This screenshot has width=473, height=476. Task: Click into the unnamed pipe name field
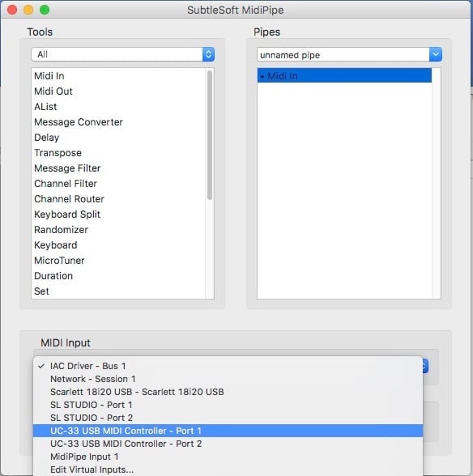point(343,55)
